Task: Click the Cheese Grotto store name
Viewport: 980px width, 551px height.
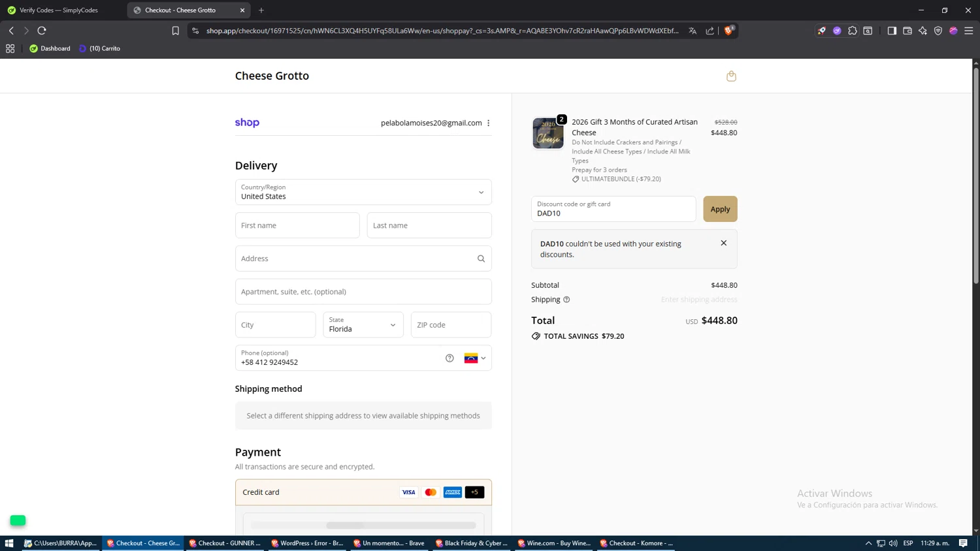Action: click(272, 76)
